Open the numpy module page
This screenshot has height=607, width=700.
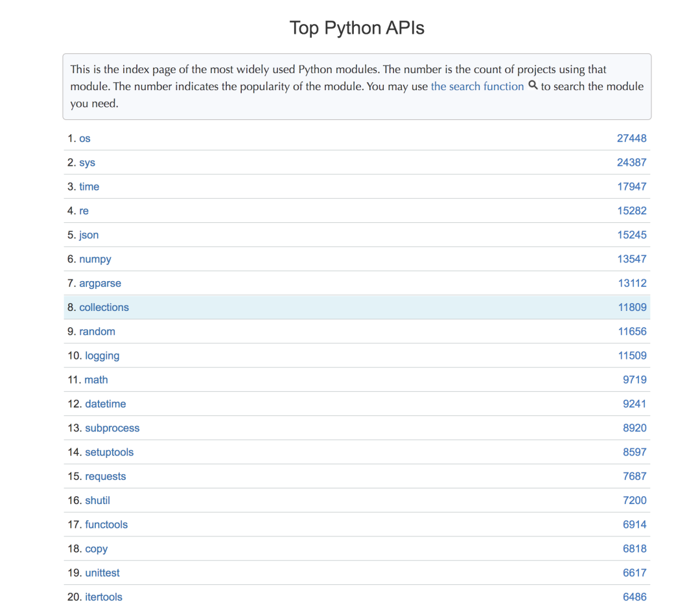coord(95,258)
